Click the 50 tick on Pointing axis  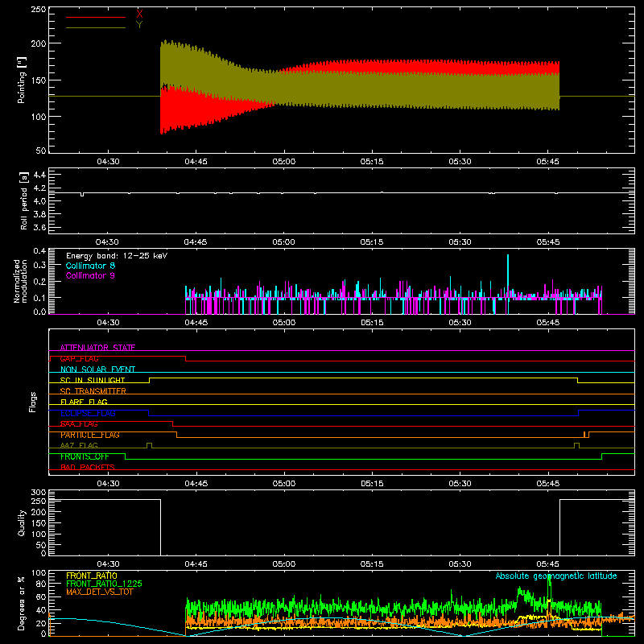(41, 151)
